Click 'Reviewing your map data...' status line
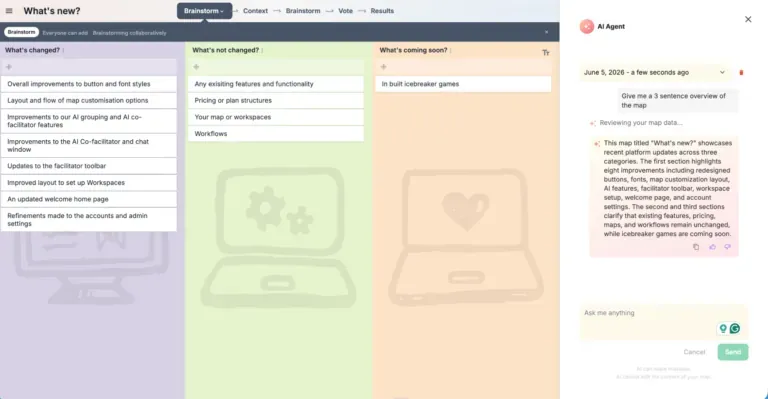Screen dimensions: 768x399 tap(641, 123)
